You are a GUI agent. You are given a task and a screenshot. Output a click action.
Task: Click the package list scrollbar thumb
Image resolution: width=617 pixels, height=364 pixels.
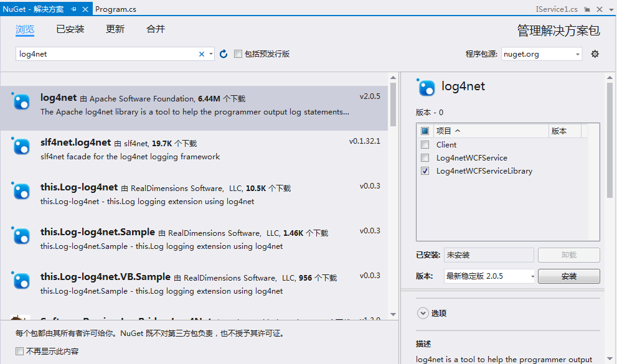pos(393,104)
